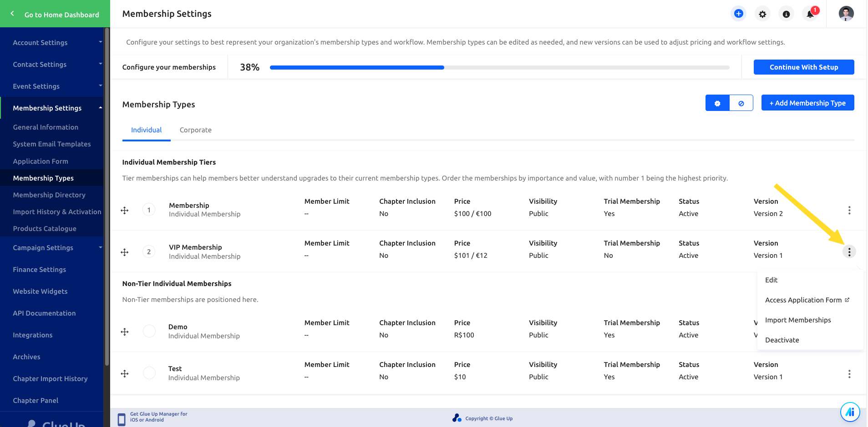
Task: Toggle active memberships filter with check icon
Action: (717, 103)
